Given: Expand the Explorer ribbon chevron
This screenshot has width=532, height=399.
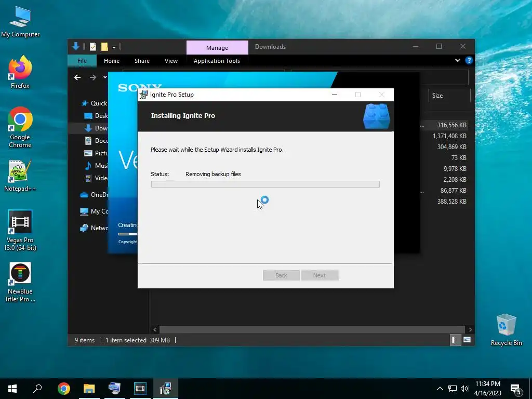Looking at the screenshot, I should tap(458, 60).
